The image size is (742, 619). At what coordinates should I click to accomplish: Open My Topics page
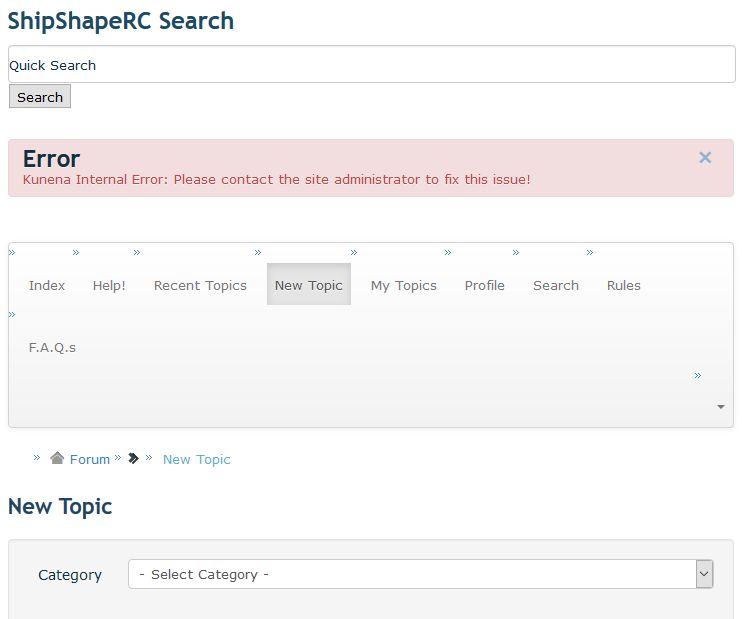tap(404, 285)
